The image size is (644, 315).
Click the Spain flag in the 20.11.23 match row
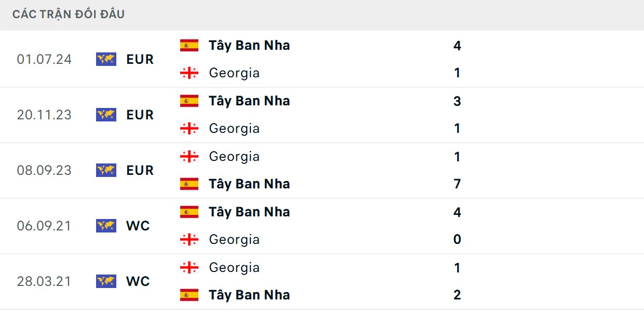(x=189, y=101)
